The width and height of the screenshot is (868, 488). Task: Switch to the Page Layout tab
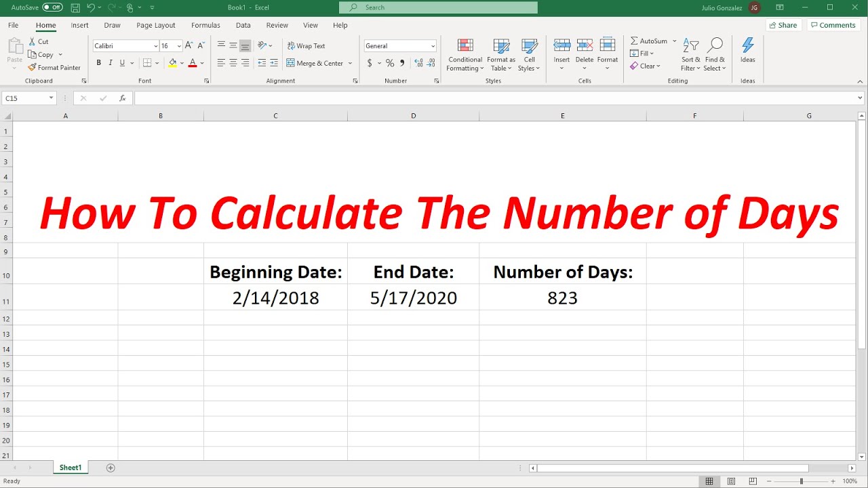pyautogui.click(x=156, y=25)
